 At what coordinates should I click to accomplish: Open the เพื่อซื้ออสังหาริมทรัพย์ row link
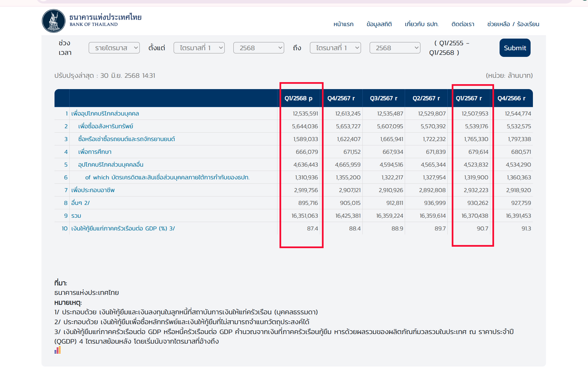tap(106, 126)
